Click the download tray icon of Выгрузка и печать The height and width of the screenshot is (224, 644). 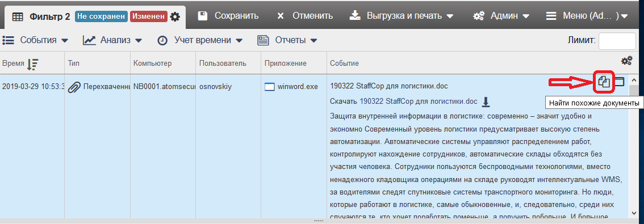pos(355,15)
